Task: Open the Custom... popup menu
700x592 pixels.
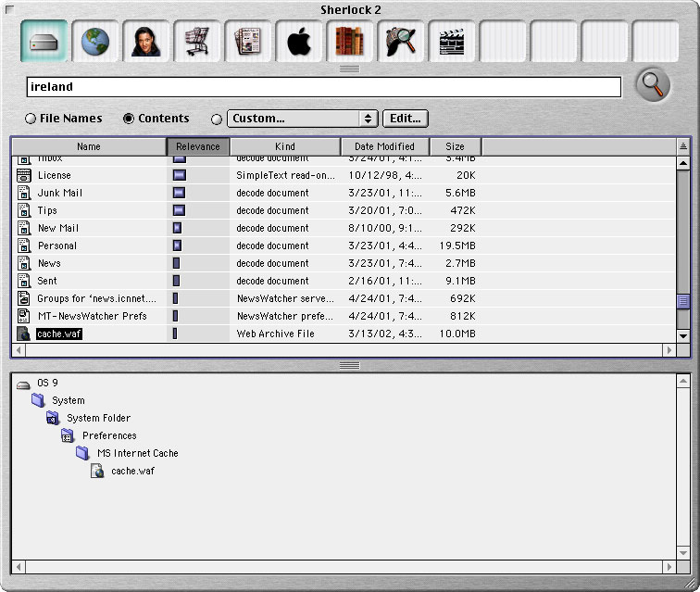Action: click(303, 119)
